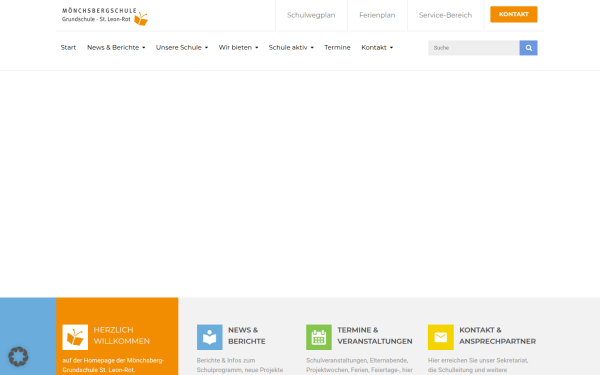Visit the Service-Bereich link

point(445,15)
